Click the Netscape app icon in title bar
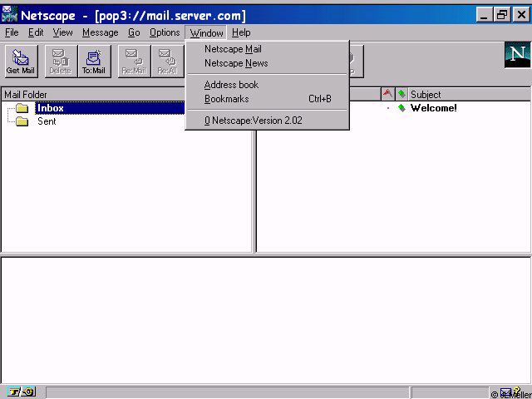This screenshot has height=399, width=532. 9,14
